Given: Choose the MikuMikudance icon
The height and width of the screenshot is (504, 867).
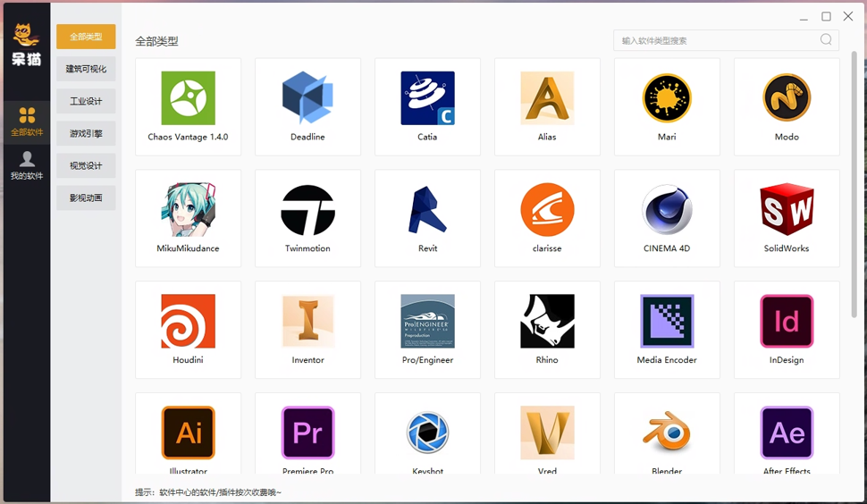Looking at the screenshot, I should 188,209.
